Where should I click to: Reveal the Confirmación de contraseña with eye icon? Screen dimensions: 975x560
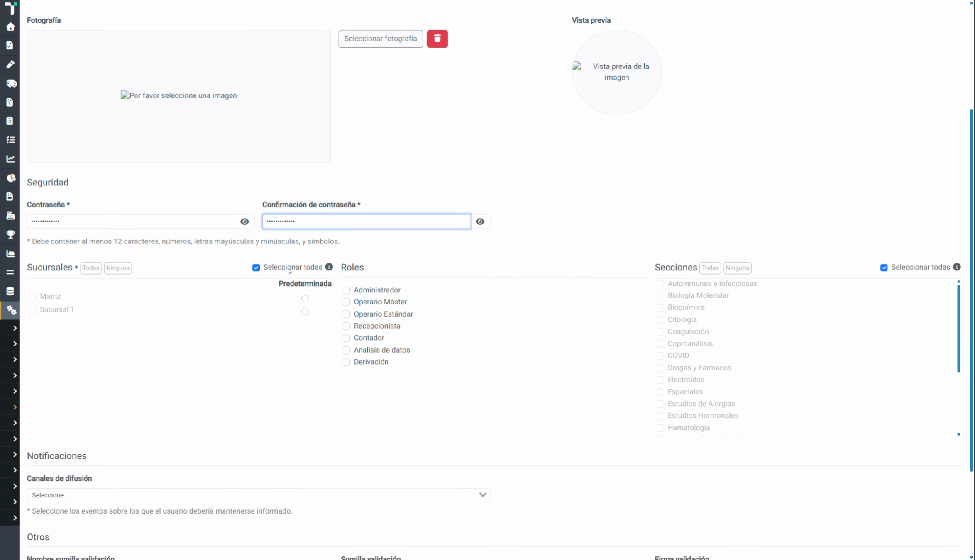coord(480,222)
